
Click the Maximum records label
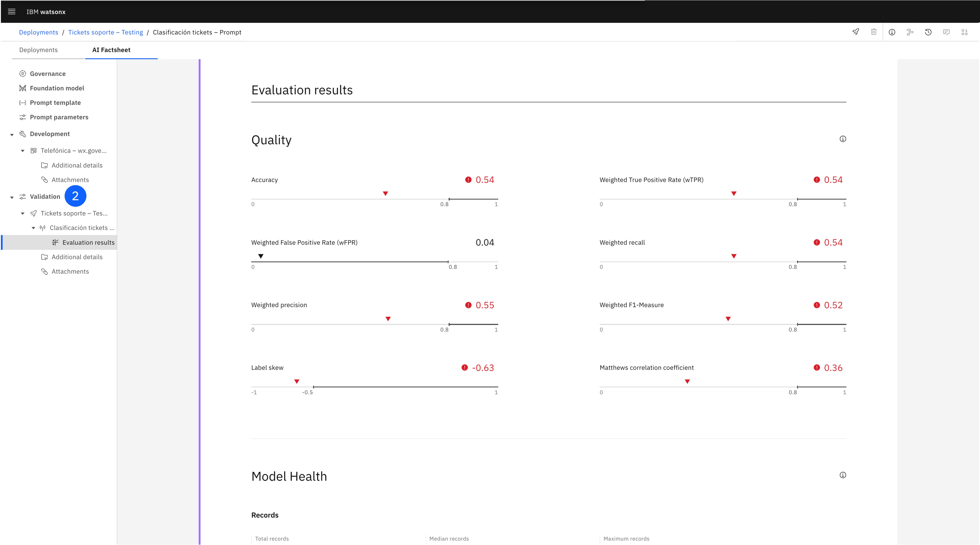pos(626,539)
